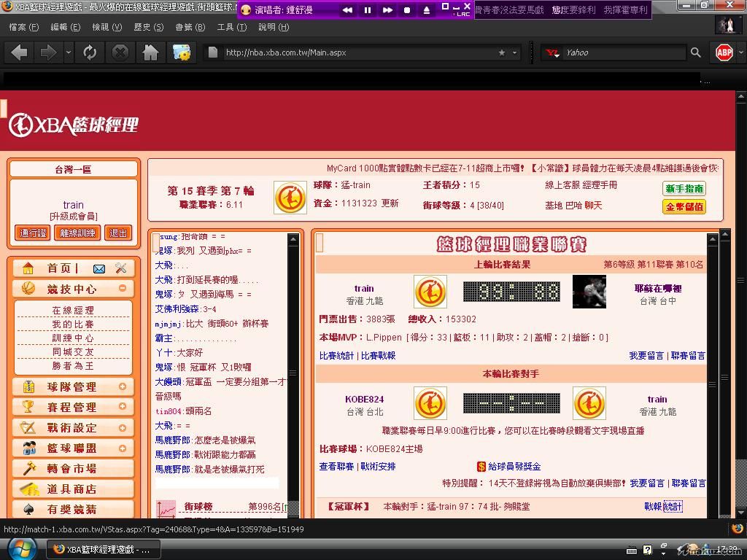Open the 書籤 (B) bookmarks menu

point(190,27)
